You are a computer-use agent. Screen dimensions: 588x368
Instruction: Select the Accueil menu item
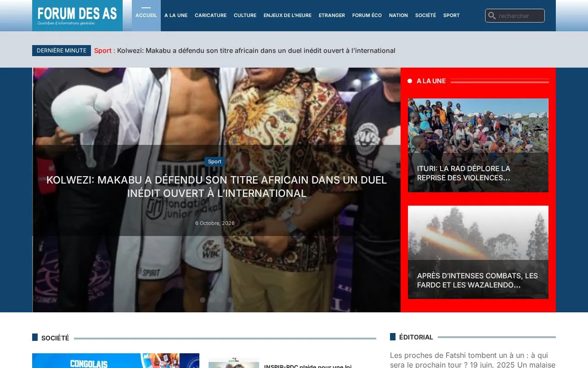pos(146,16)
